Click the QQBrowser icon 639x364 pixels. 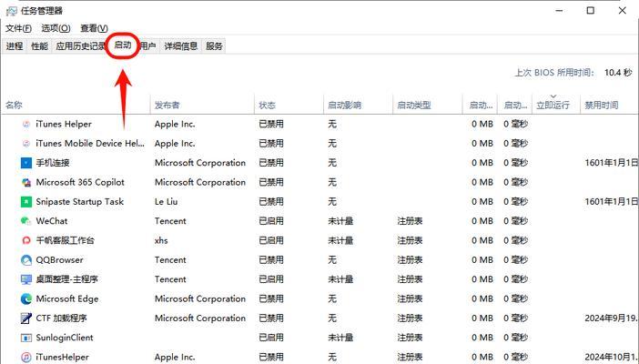point(26,259)
